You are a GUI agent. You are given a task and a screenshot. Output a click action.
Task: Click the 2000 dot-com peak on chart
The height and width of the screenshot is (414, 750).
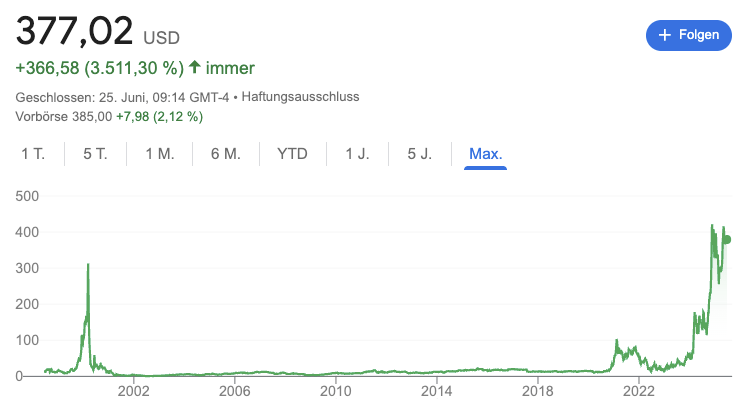coord(88,264)
